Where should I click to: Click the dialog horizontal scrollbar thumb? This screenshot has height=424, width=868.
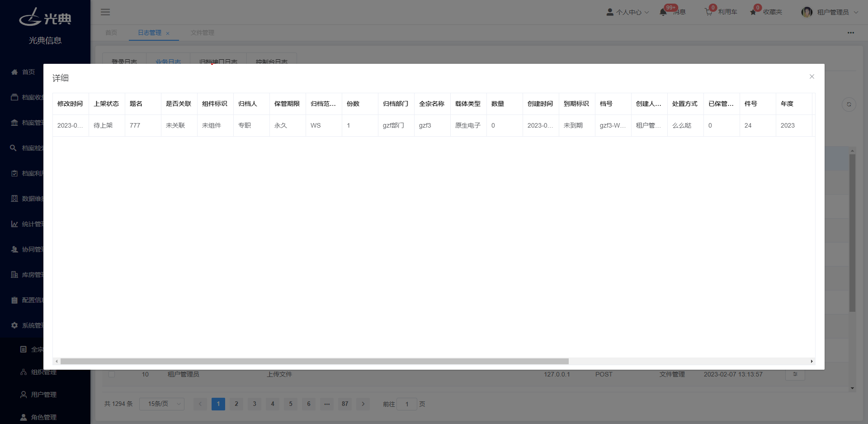(x=315, y=361)
